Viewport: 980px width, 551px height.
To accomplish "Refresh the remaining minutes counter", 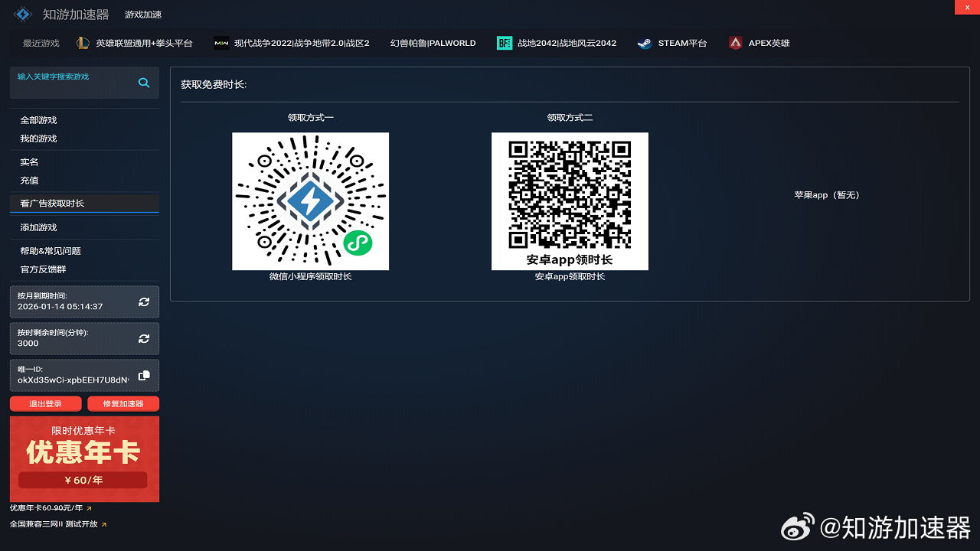I will (x=144, y=338).
